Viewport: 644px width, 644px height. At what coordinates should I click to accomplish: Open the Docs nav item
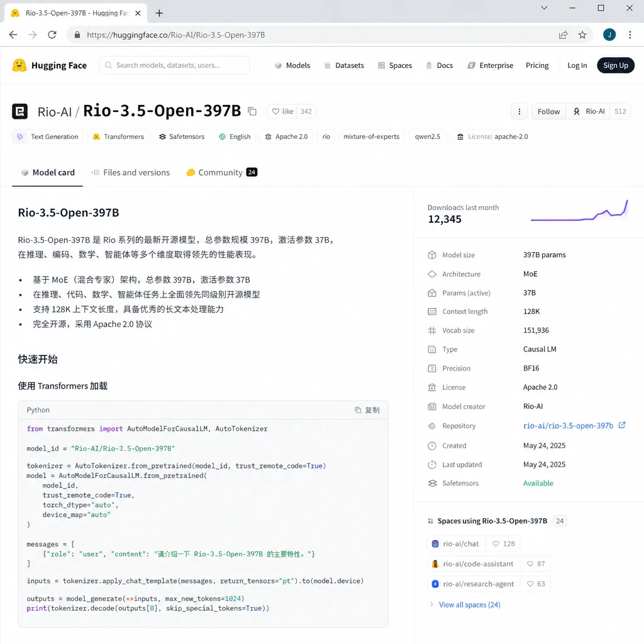(440, 65)
